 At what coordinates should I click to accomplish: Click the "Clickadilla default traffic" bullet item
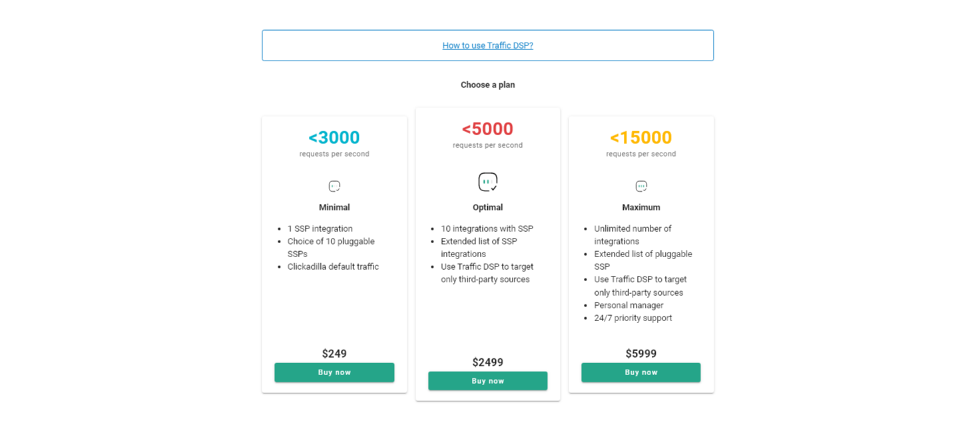[x=333, y=266]
